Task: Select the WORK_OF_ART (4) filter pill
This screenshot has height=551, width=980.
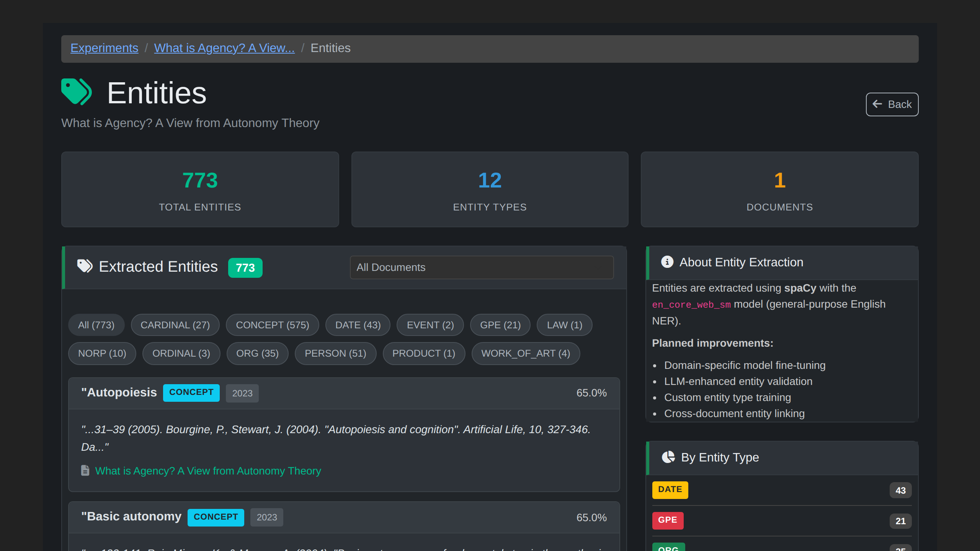Action: tap(525, 353)
